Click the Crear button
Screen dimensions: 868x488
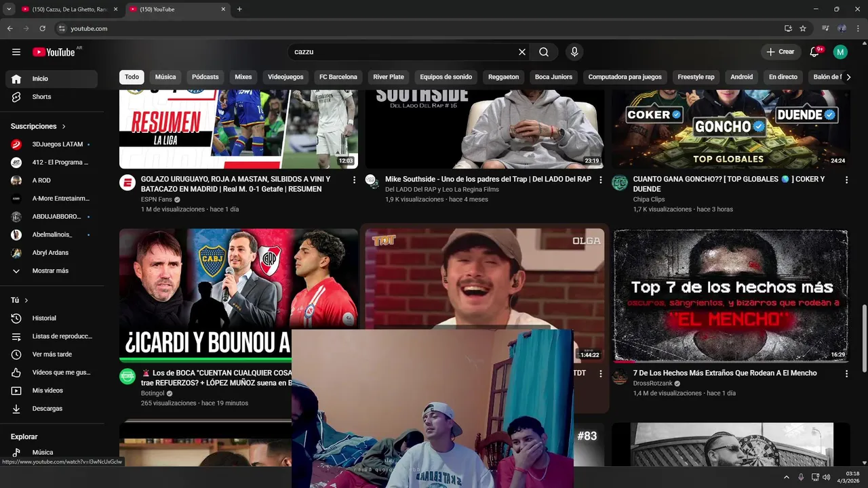[x=780, y=52]
